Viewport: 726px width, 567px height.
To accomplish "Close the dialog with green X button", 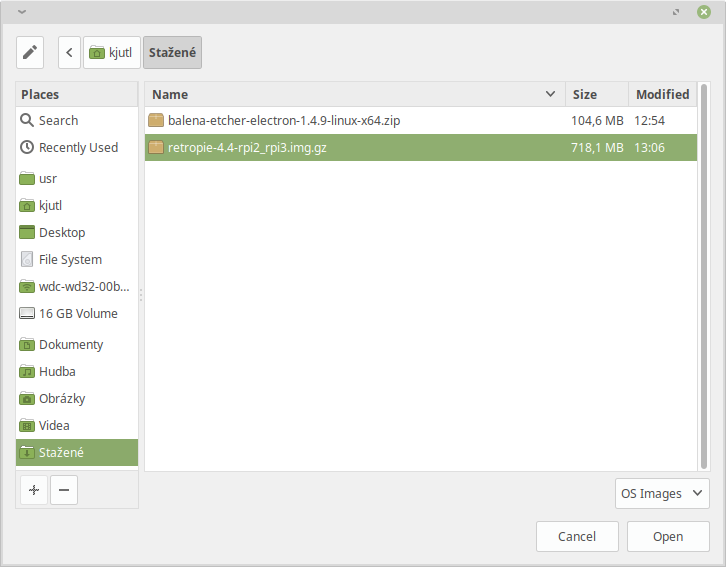I will tap(704, 12).
